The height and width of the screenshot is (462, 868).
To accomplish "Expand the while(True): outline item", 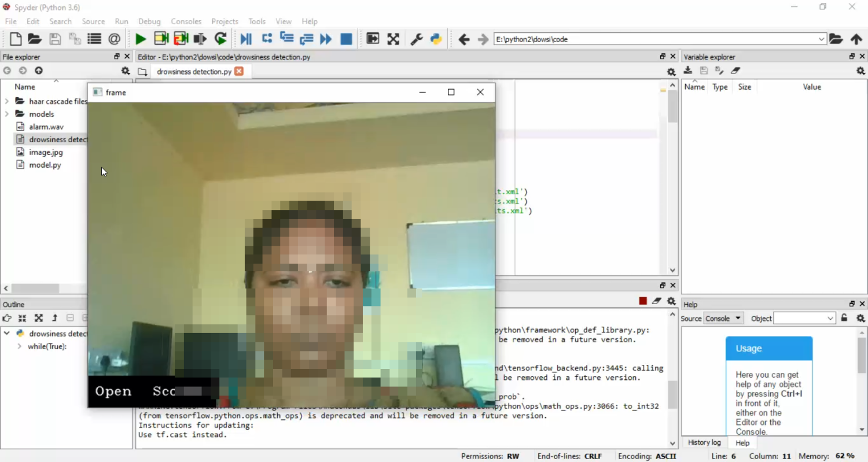I will pyautogui.click(x=20, y=346).
